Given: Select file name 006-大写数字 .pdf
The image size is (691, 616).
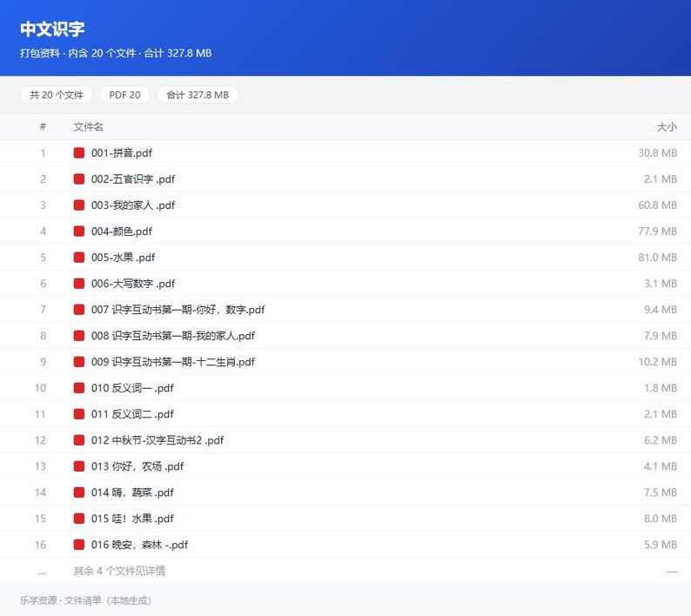Looking at the screenshot, I should [133, 284].
